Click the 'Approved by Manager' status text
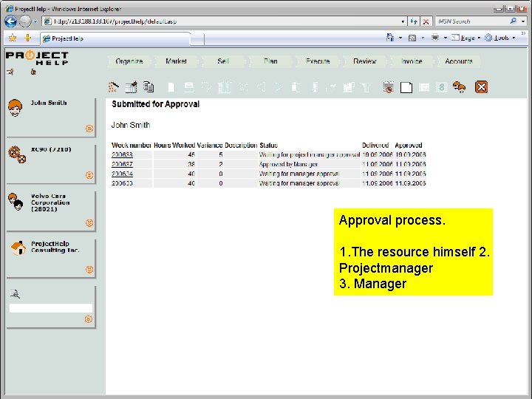The width and height of the screenshot is (532, 399). click(288, 164)
